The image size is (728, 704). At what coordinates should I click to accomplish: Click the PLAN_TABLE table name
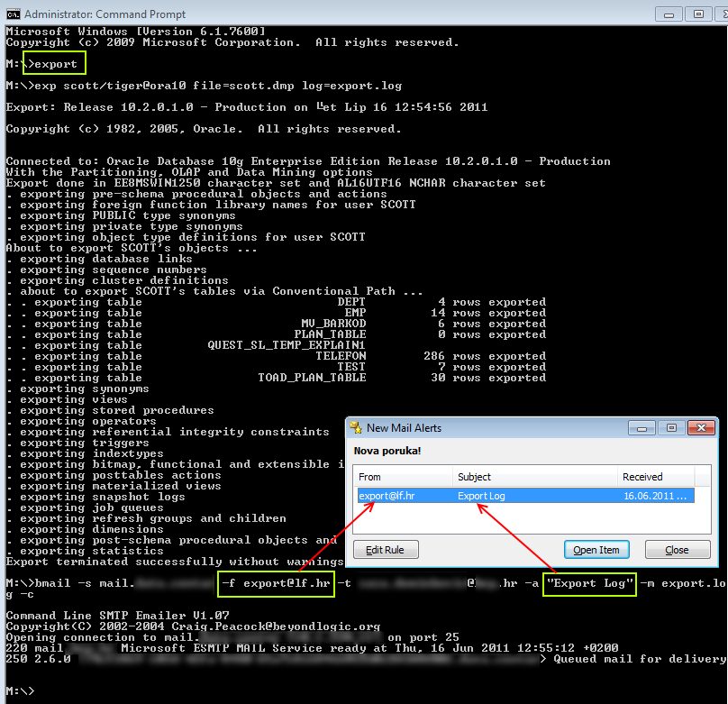point(330,334)
